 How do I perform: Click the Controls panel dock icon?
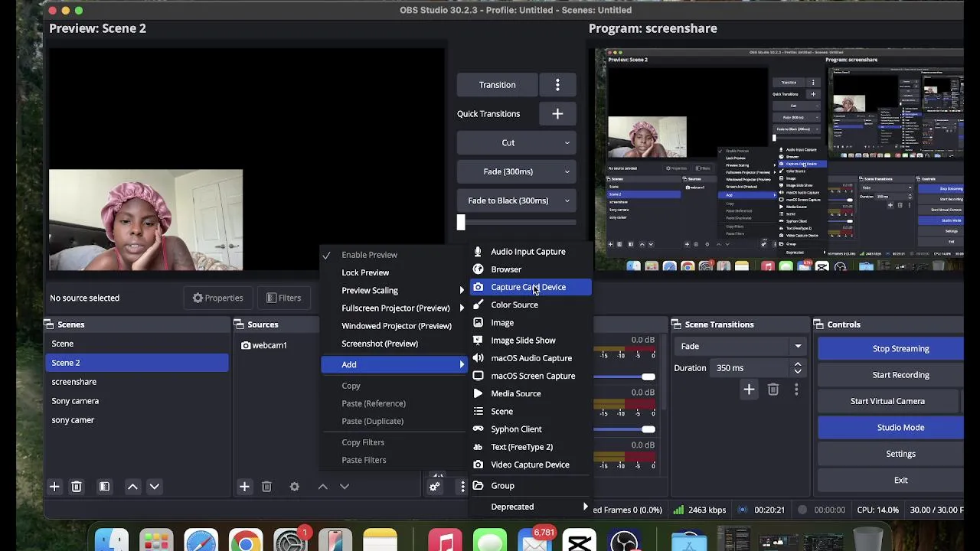[819, 324]
